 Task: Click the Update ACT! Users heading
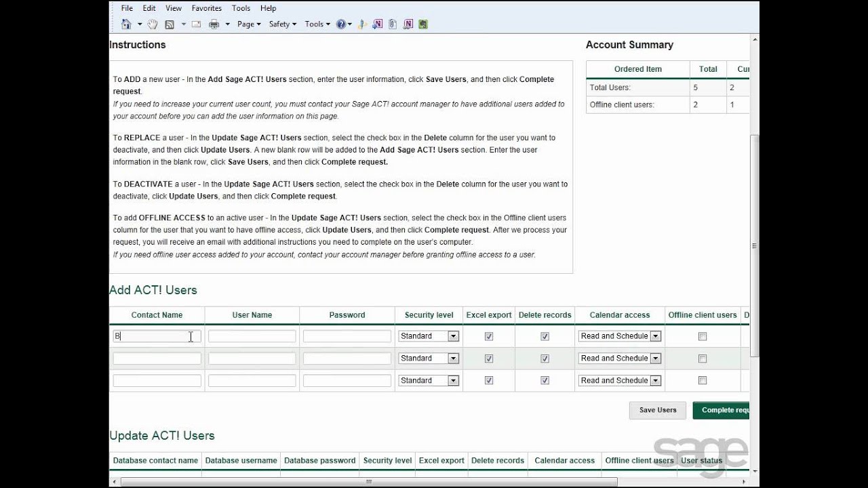pyautogui.click(x=162, y=436)
